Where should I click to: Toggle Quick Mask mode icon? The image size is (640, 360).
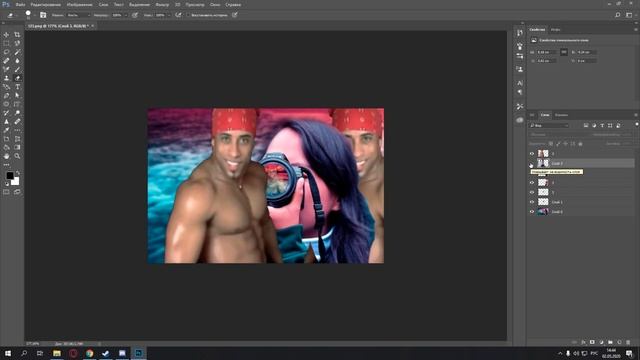pos(6,192)
